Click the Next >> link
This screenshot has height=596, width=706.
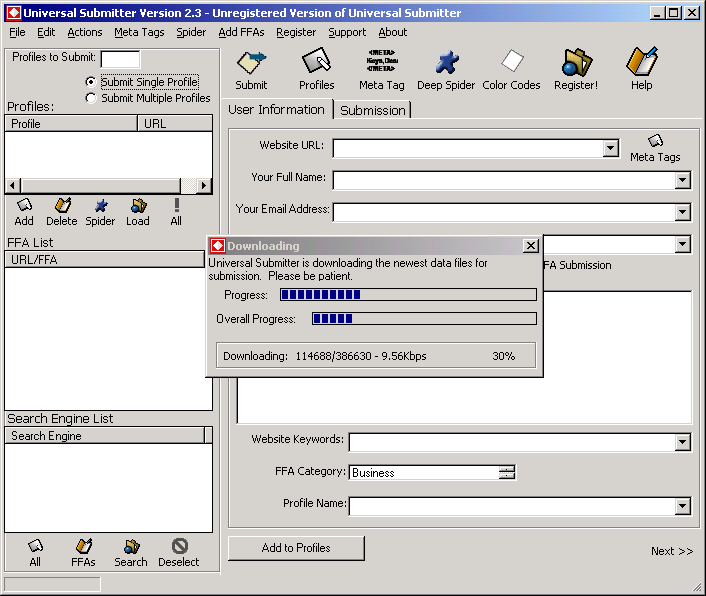tap(672, 551)
